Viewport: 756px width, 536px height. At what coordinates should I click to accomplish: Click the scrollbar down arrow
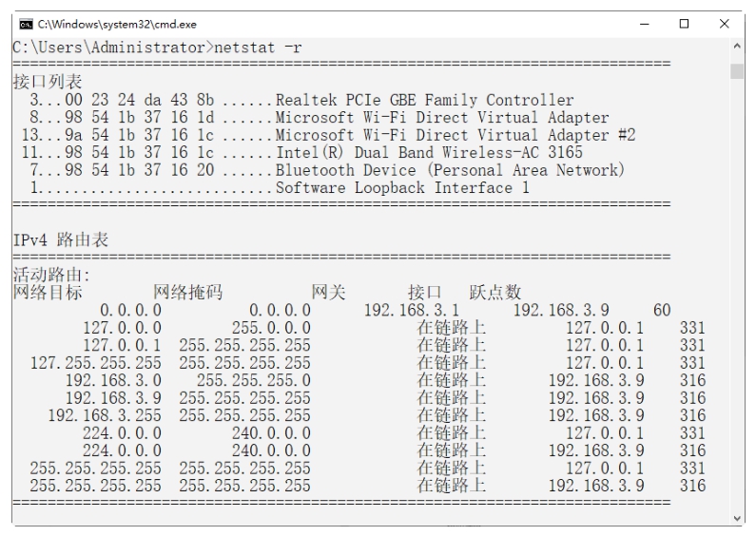point(737,517)
